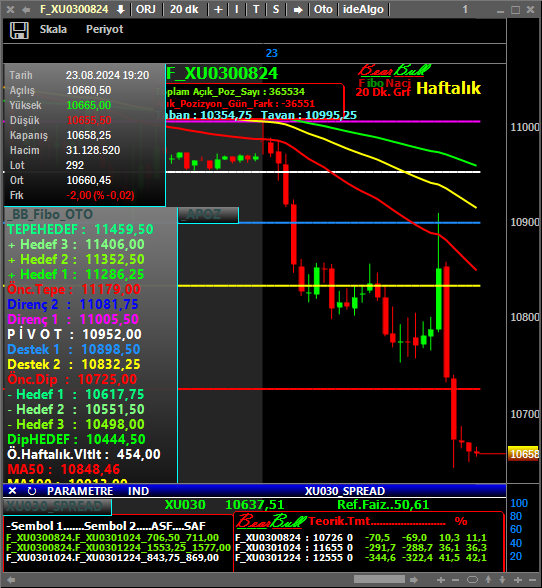Click the plus button in top toolbar
This screenshot has width=542, height=588.
[218, 9]
